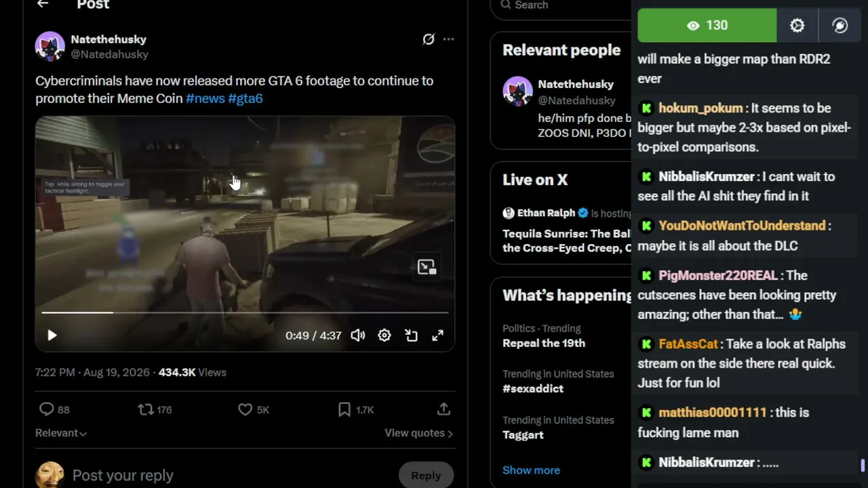
Task: Open View quotes link
Action: pos(418,433)
